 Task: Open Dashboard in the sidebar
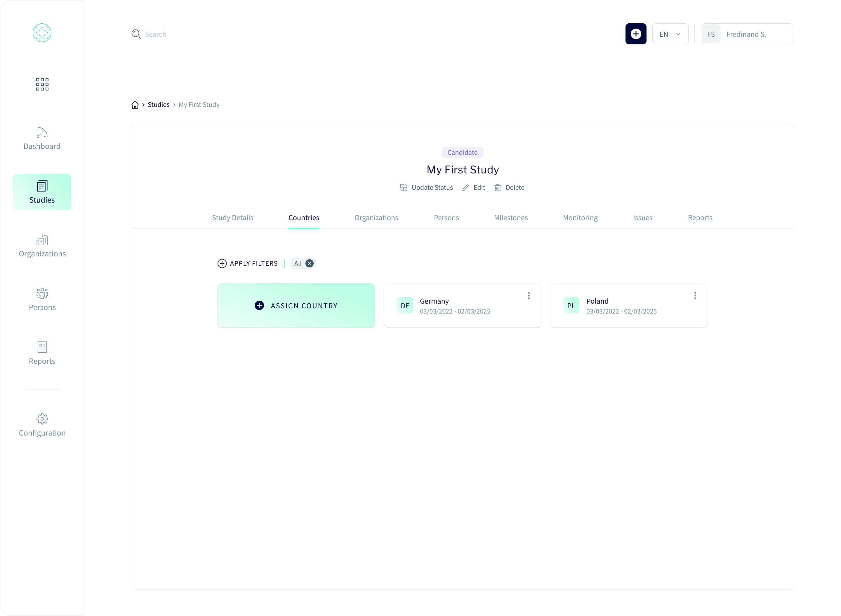[42, 139]
